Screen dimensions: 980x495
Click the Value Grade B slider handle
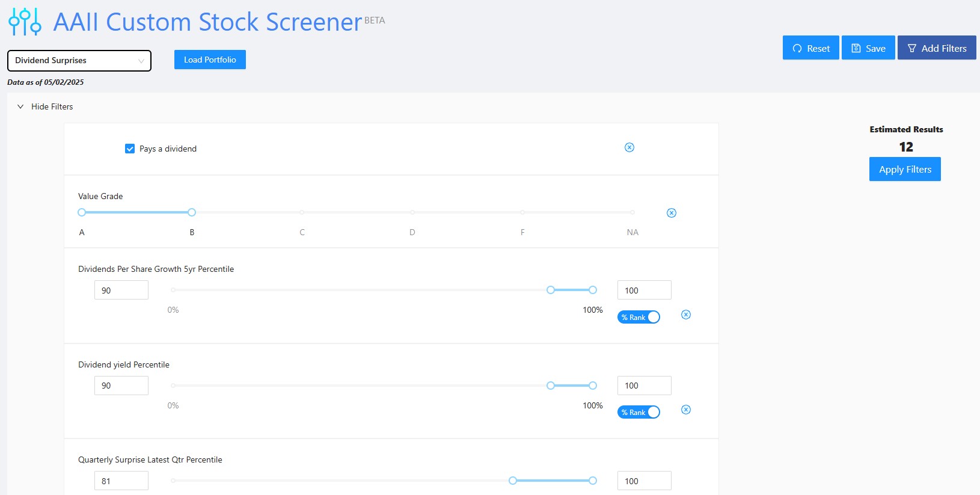192,212
